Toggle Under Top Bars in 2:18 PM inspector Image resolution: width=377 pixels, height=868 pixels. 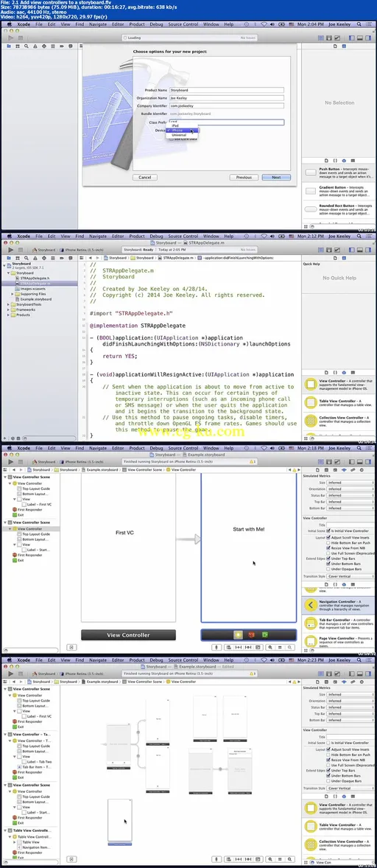[x=329, y=559]
